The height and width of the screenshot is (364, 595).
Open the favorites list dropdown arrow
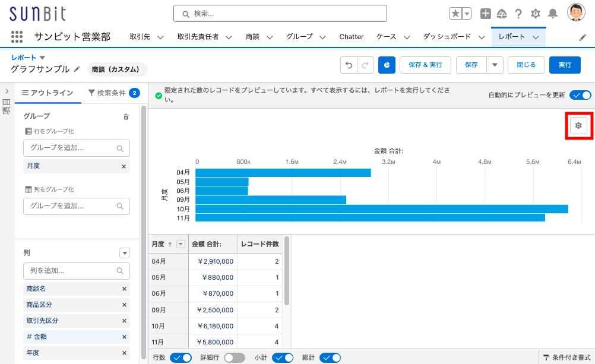467,14
